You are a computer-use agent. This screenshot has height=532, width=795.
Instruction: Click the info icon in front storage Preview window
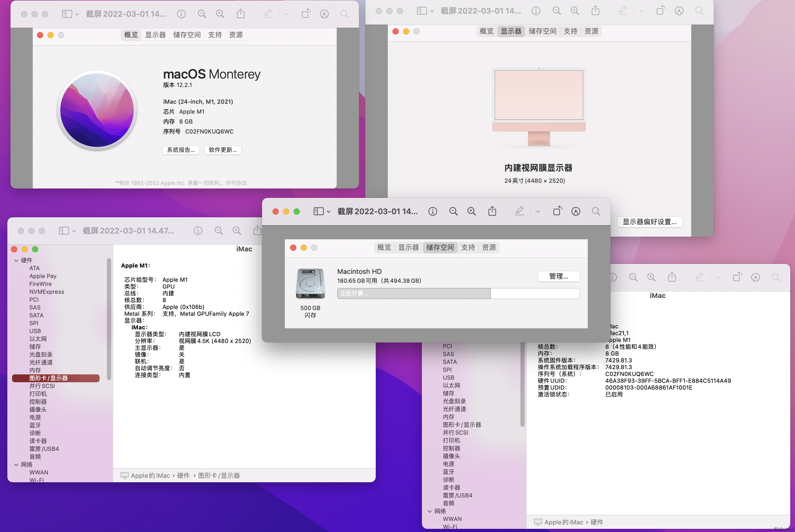pos(432,211)
